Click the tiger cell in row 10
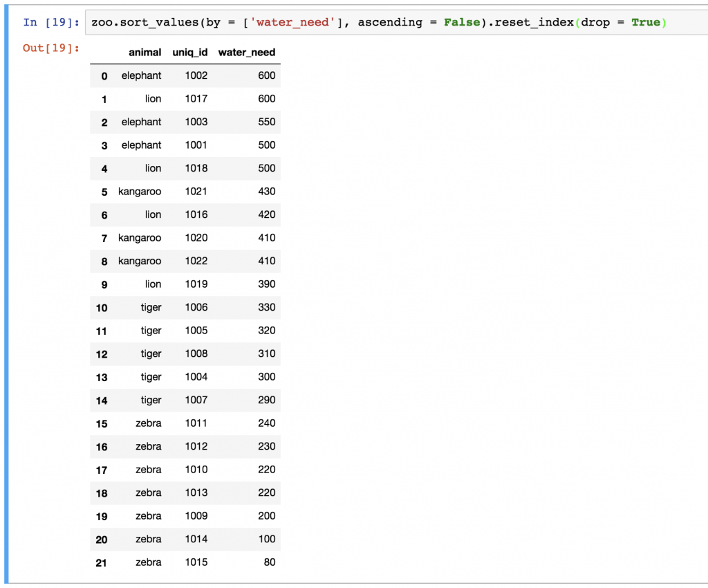Viewport: 708px width, 588px height. coord(151,307)
